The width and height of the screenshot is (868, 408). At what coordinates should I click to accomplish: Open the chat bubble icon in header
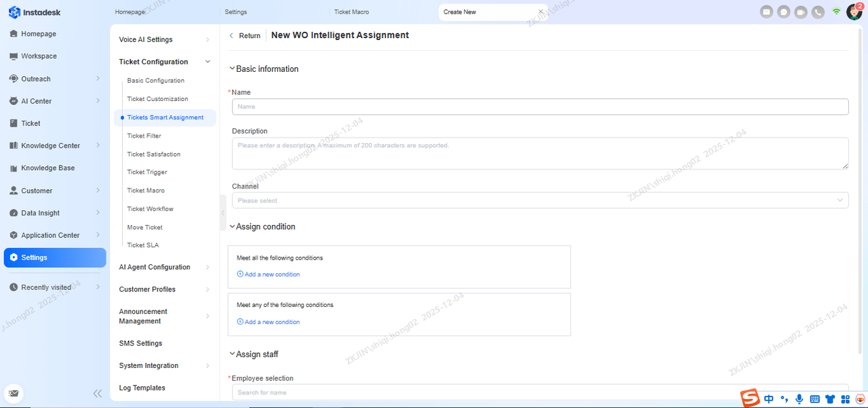coord(783,12)
